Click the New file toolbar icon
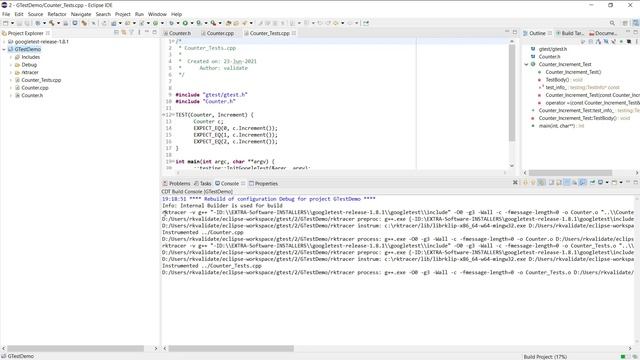Screen dimensions: 640x360 5,23
